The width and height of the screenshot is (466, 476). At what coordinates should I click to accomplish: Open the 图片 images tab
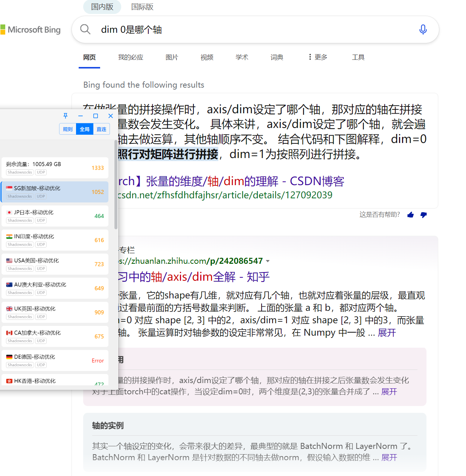pyautogui.click(x=172, y=57)
